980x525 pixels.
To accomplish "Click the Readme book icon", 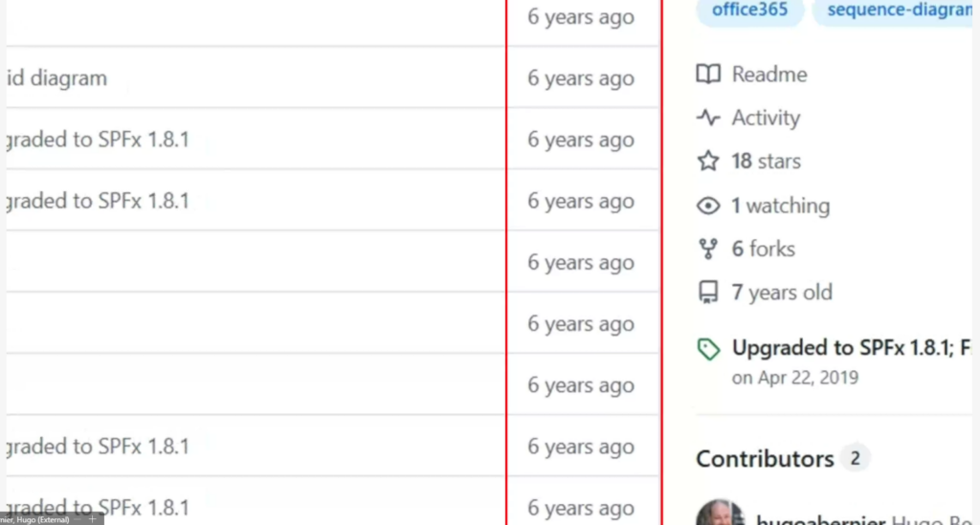I will point(708,75).
